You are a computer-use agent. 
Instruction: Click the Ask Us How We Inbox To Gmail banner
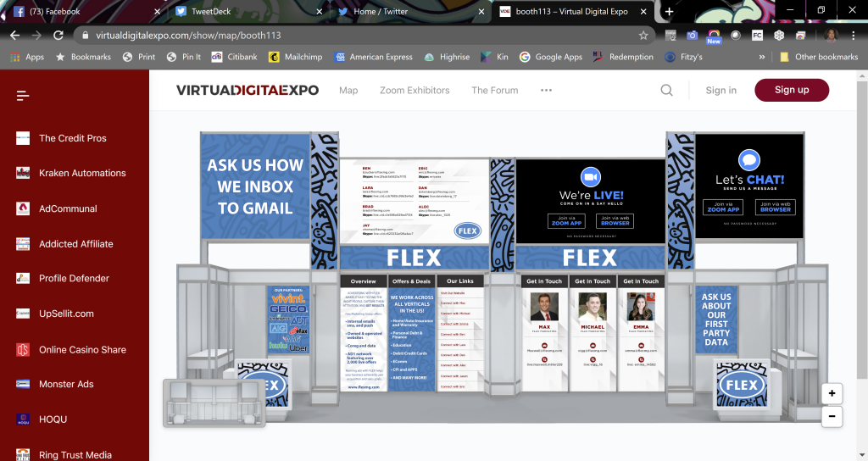click(255, 186)
